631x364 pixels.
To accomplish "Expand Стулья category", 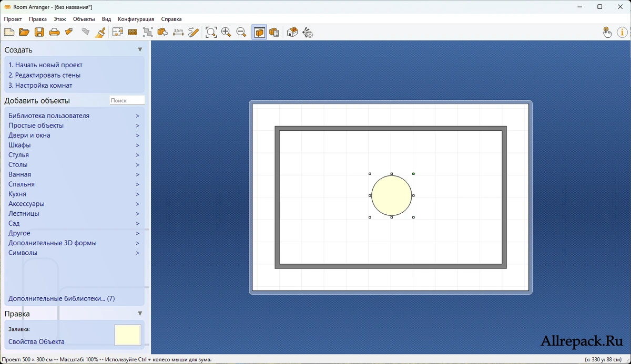I will click(x=74, y=155).
